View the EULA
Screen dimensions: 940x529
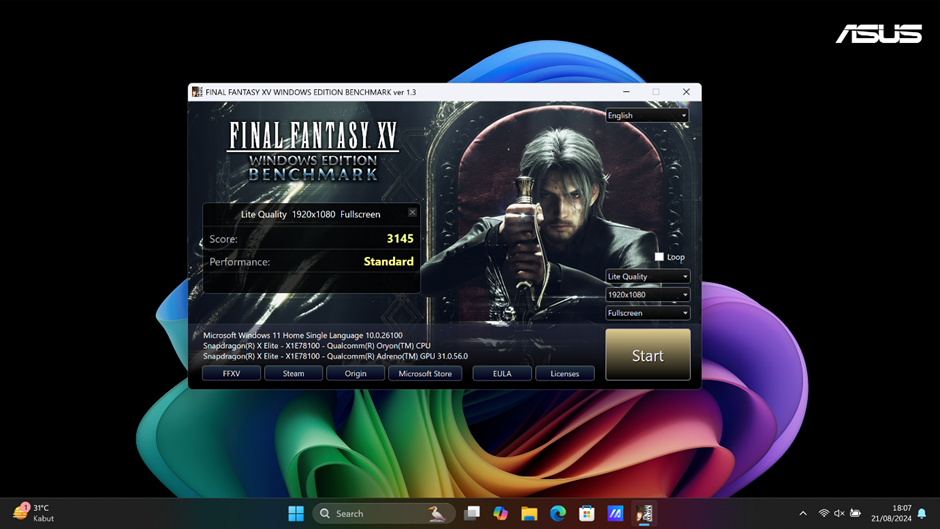pos(502,373)
